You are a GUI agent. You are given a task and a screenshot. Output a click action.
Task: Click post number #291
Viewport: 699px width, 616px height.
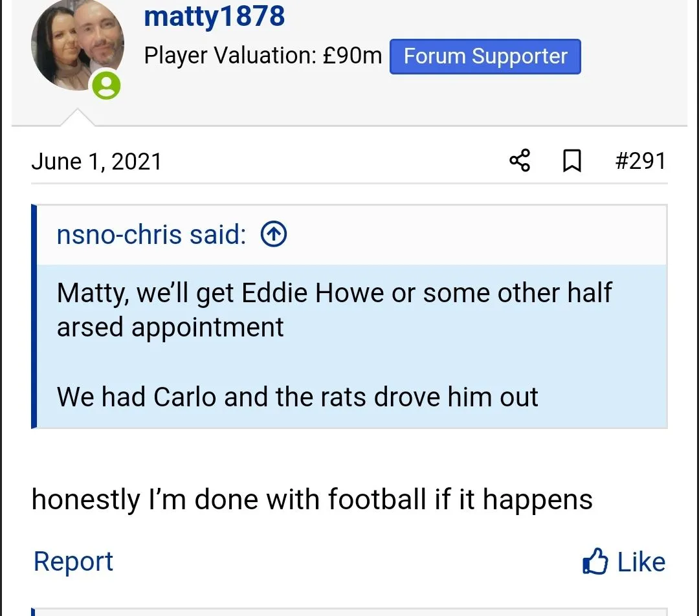pyautogui.click(x=640, y=160)
